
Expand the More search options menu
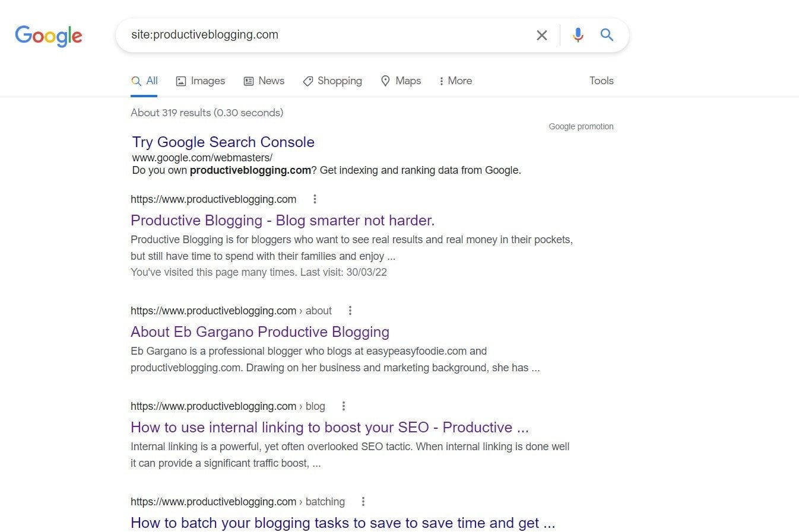coord(455,81)
